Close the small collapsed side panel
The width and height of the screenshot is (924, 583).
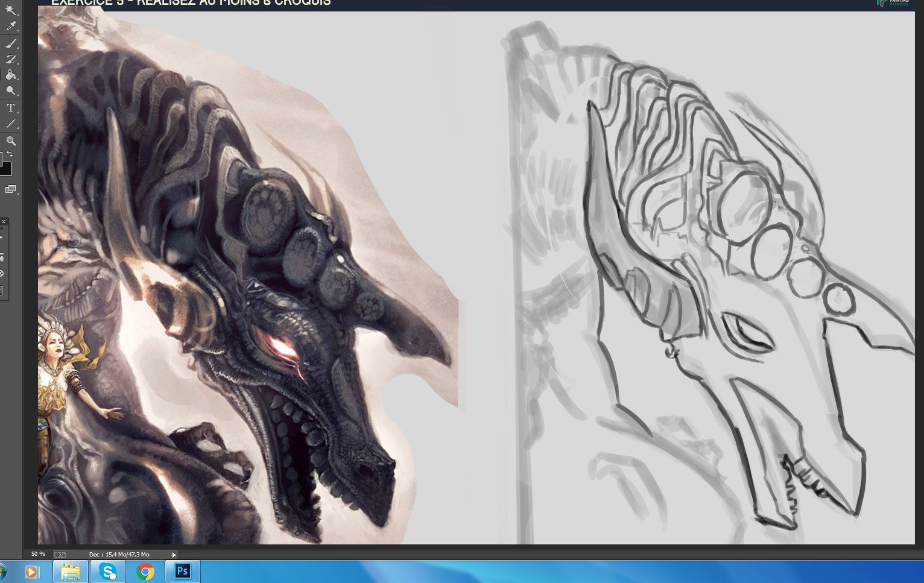[x=3, y=222]
